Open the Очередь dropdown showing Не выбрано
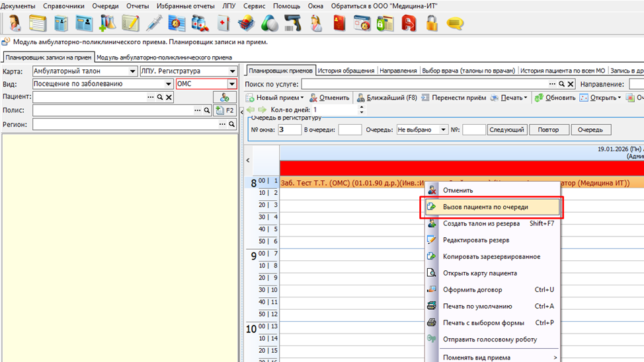This screenshot has height=362, width=644. click(443, 130)
